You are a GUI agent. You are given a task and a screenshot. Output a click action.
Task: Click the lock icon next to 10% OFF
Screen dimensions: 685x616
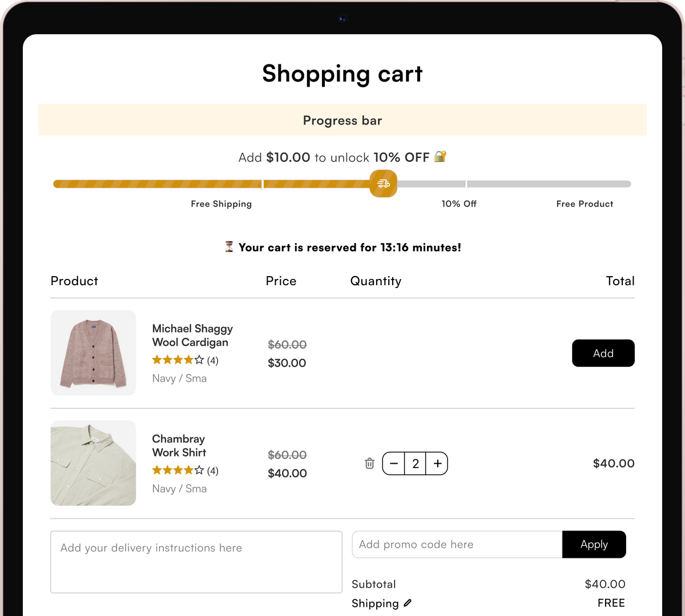pyautogui.click(x=440, y=156)
